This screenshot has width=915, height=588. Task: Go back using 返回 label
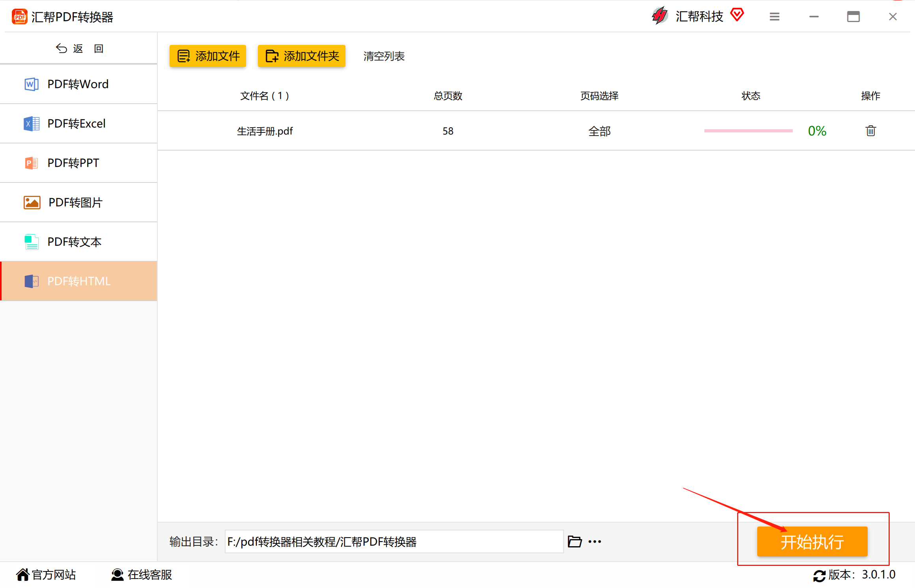[x=88, y=48]
